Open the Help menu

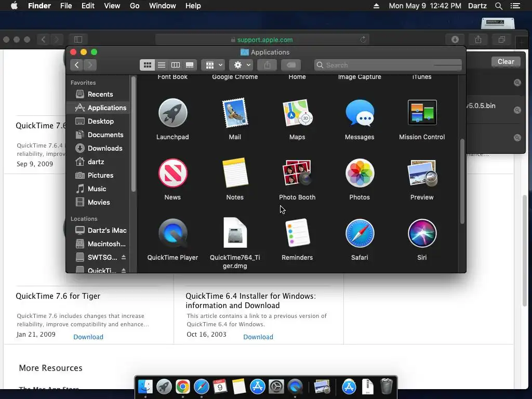tap(193, 6)
